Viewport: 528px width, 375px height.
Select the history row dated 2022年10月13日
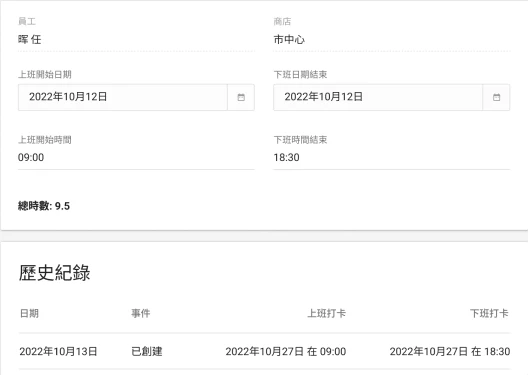264,351
